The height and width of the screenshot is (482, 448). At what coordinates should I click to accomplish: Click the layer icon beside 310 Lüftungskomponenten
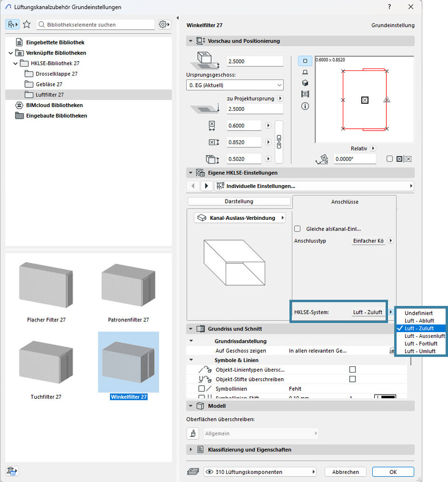(x=193, y=471)
